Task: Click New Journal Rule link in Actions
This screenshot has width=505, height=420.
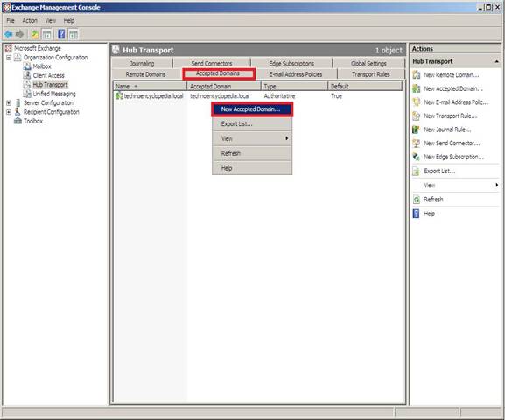Action: pos(447,129)
